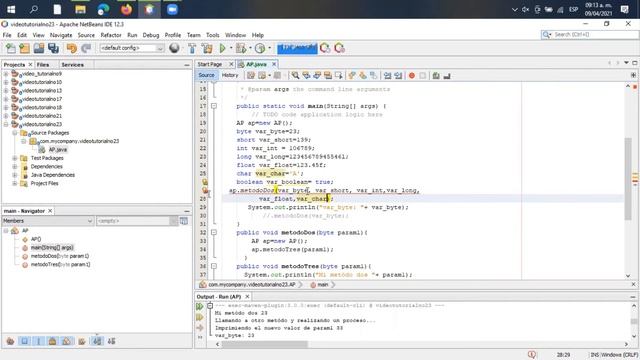Viewport: 640px width, 360px height.
Task: Click the Output horizontal scrollbar thumb
Action: (x=264, y=344)
